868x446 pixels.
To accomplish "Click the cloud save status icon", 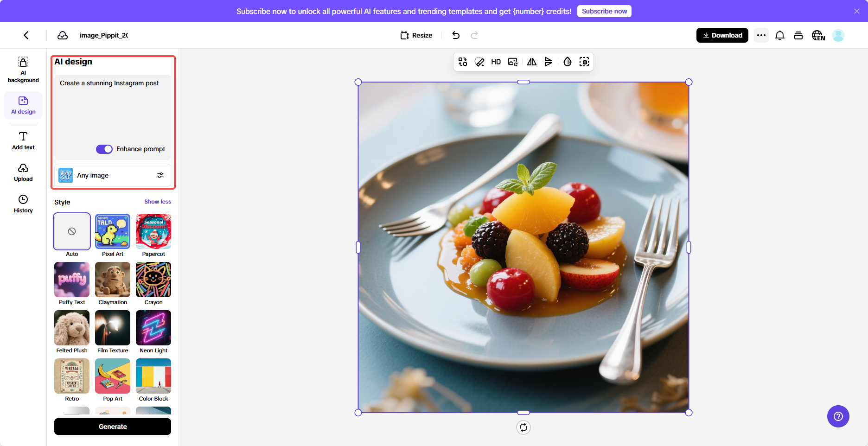I will pyautogui.click(x=63, y=35).
